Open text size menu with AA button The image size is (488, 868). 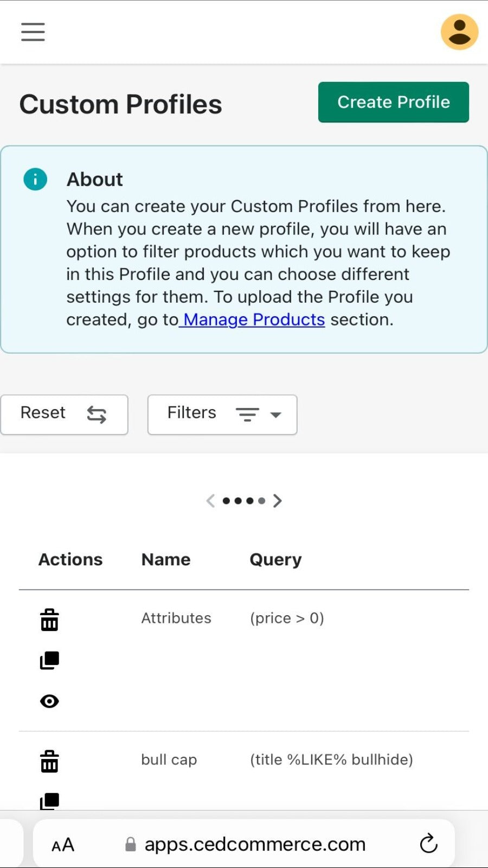[x=62, y=843]
